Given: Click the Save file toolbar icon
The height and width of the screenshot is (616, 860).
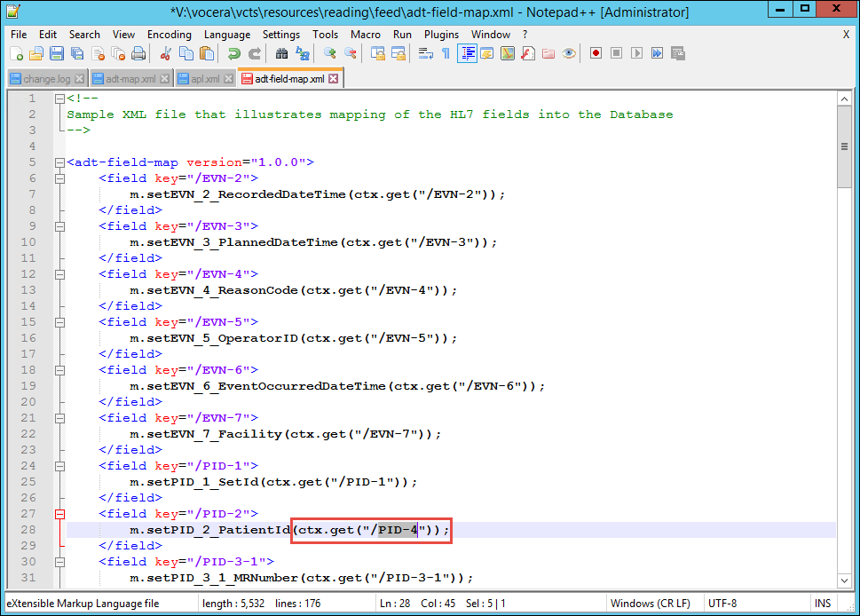Looking at the screenshot, I should (x=56, y=54).
